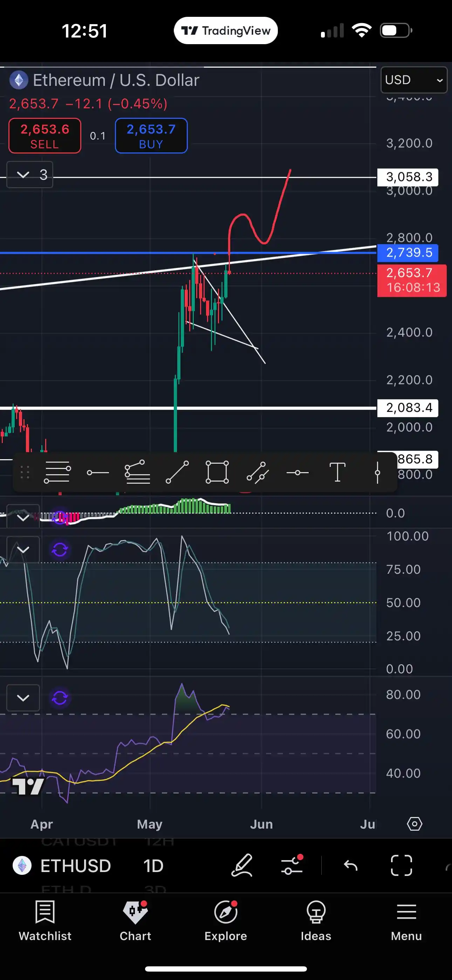Tap the TradingView logo watermark button

(x=28, y=786)
